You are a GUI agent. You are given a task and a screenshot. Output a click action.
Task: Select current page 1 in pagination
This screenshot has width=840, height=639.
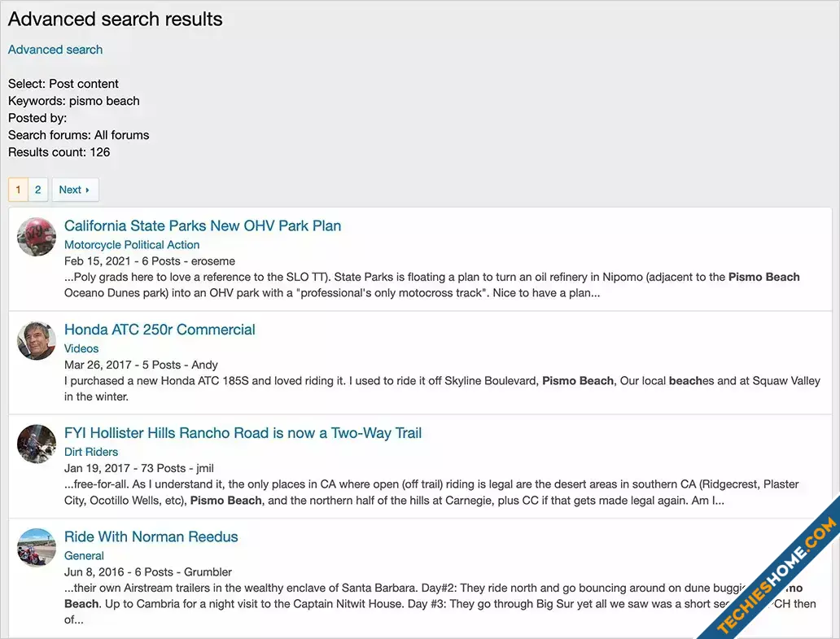tap(18, 190)
